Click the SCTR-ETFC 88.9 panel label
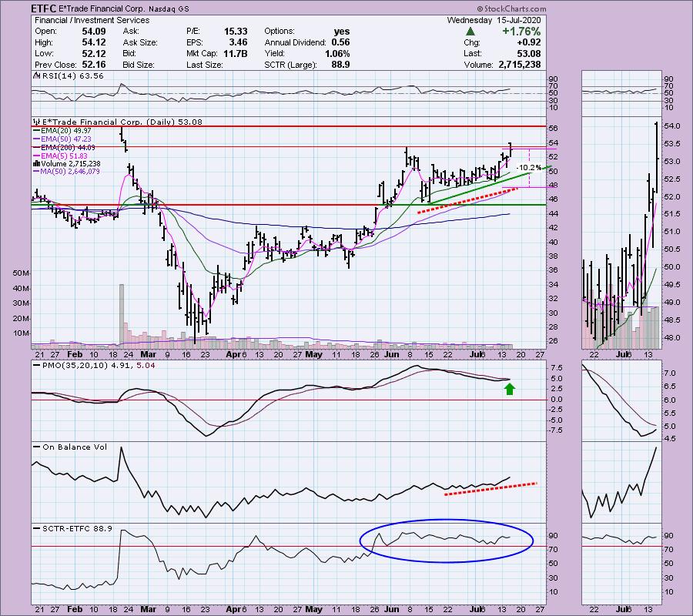Image resolution: width=693 pixels, height=616 pixels. coord(77,528)
